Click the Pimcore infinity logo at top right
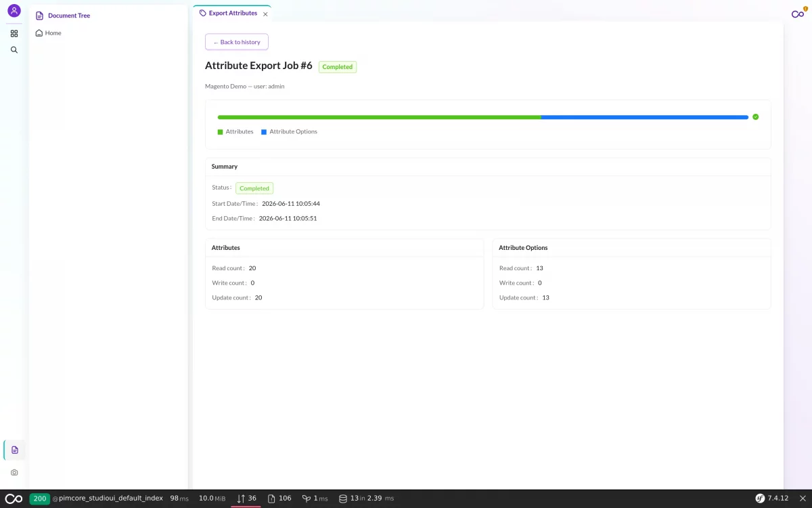This screenshot has height=508, width=812. (x=798, y=14)
